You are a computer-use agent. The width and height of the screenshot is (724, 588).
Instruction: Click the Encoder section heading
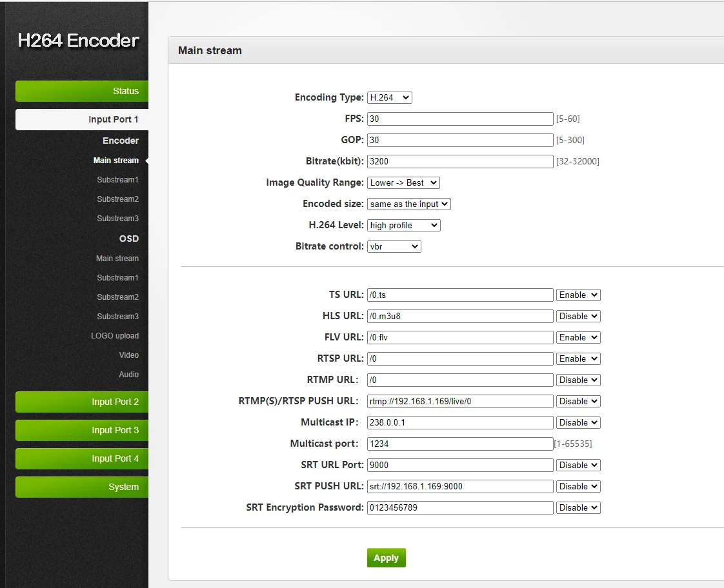tap(121, 141)
